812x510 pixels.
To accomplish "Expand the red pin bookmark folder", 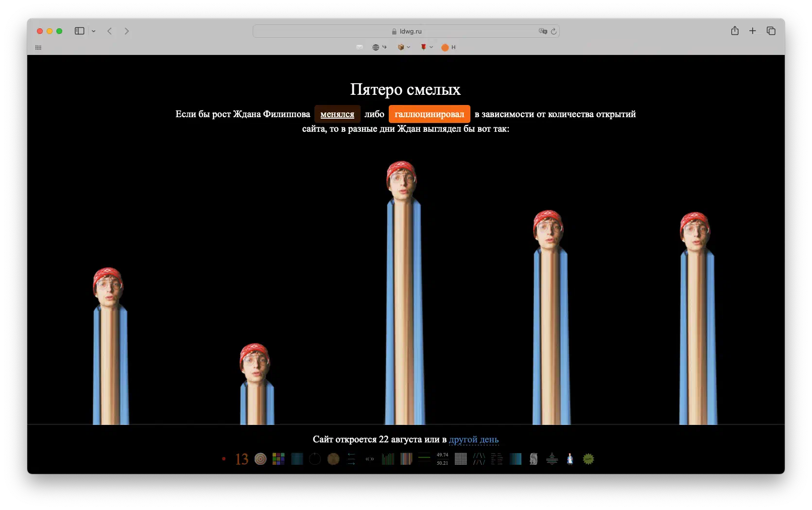I will pyautogui.click(x=427, y=47).
